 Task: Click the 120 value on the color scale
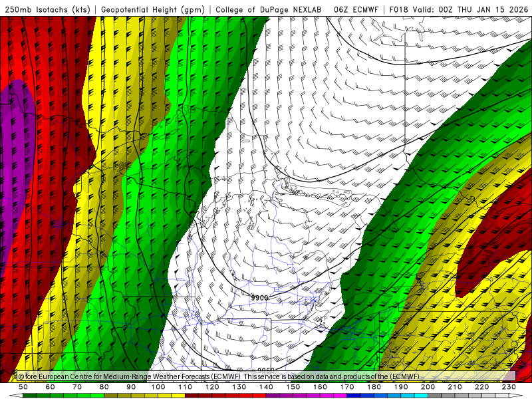pos(212,387)
